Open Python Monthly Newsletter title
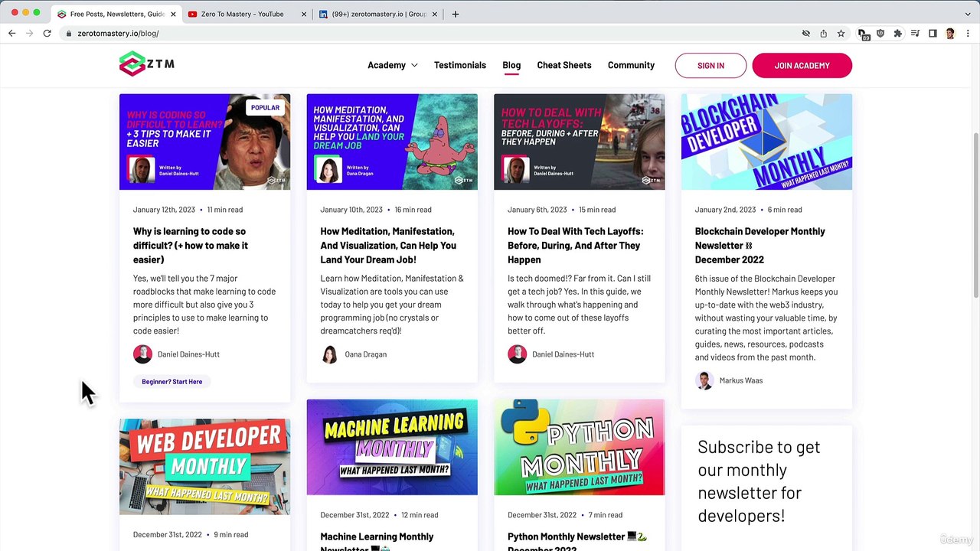This screenshot has width=980, height=551. [x=577, y=542]
